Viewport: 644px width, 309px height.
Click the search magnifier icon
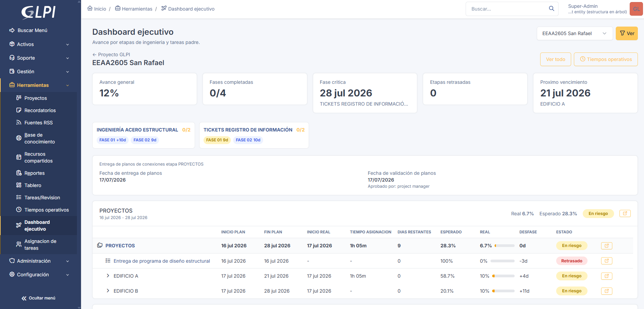tap(551, 9)
